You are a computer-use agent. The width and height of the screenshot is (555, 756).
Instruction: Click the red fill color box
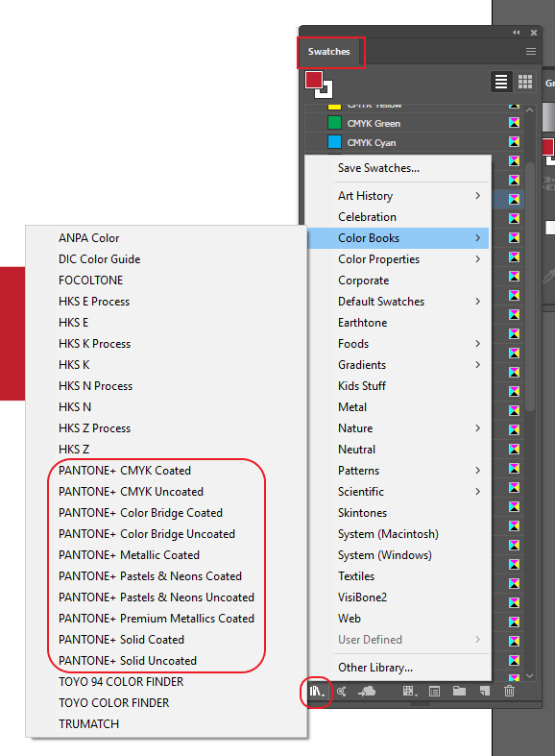pos(314,80)
